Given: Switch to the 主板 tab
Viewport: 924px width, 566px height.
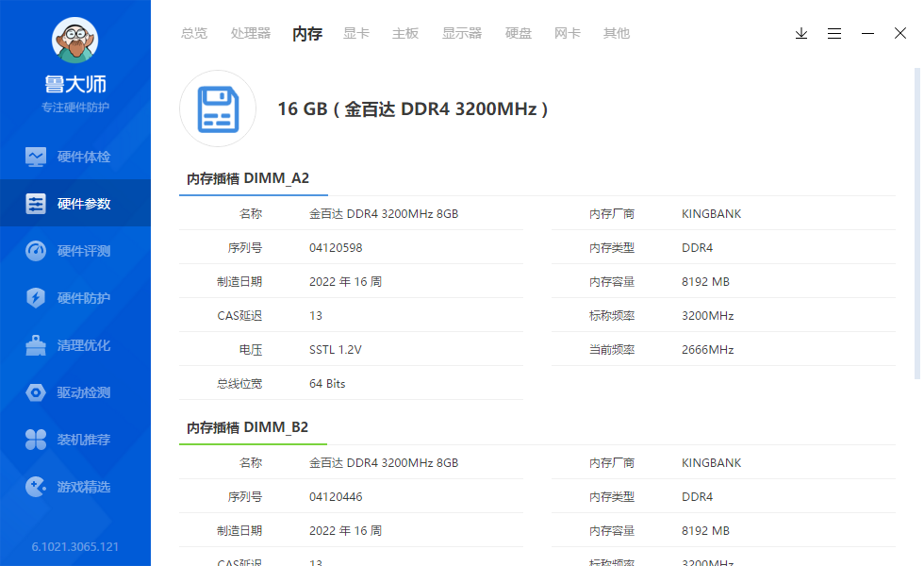Looking at the screenshot, I should pyautogui.click(x=405, y=34).
